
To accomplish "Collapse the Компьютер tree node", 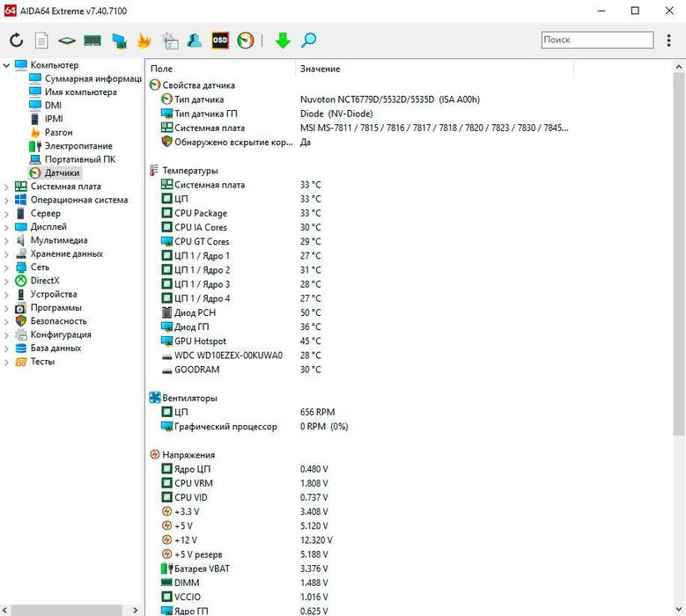I will [6, 65].
